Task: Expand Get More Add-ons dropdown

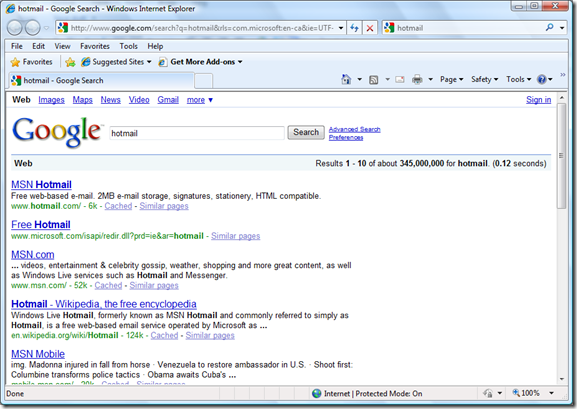Action: (x=240, y=62)
